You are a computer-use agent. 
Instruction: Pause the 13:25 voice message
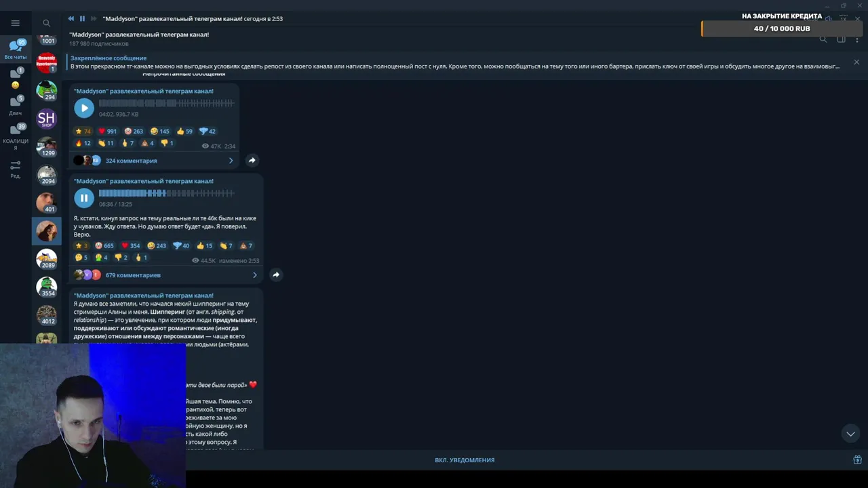[x=84, y=198]
